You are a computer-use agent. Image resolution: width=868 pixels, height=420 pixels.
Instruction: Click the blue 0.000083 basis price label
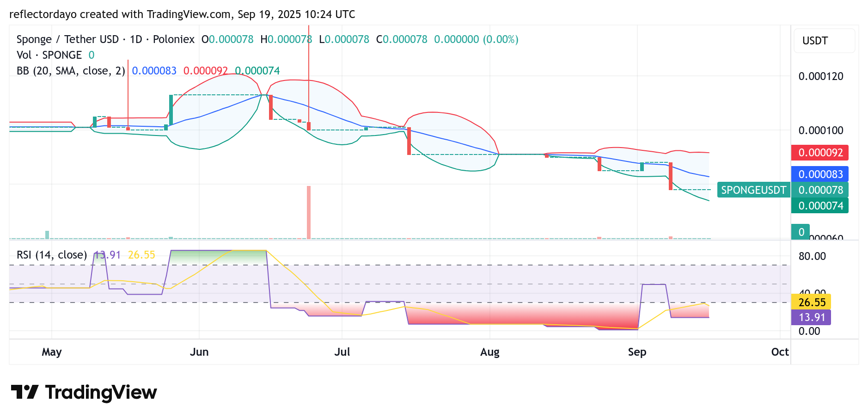click(x=820, y=174)
